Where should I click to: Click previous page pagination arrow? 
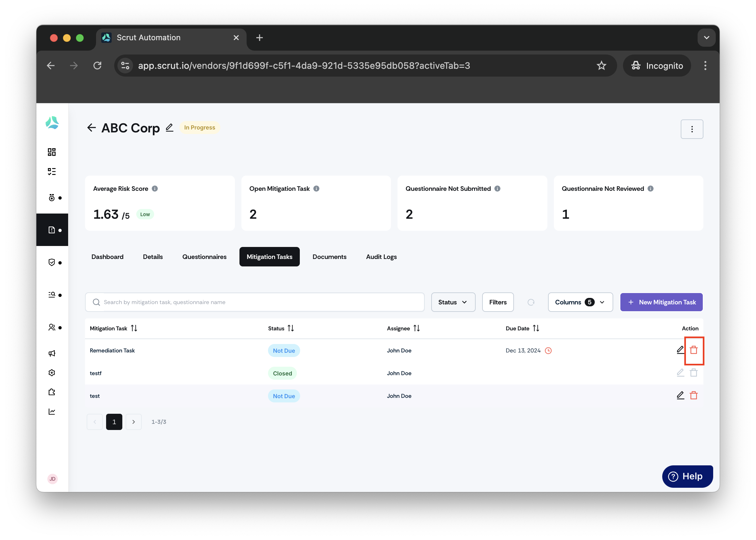pyautogui.click(x=95, y=422)
